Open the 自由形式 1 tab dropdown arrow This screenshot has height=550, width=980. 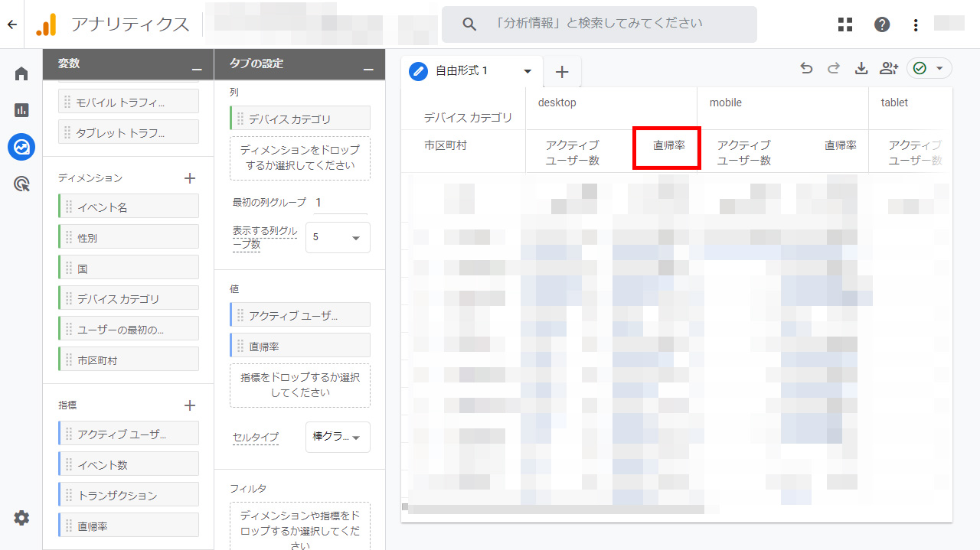(x=528, y=71)
